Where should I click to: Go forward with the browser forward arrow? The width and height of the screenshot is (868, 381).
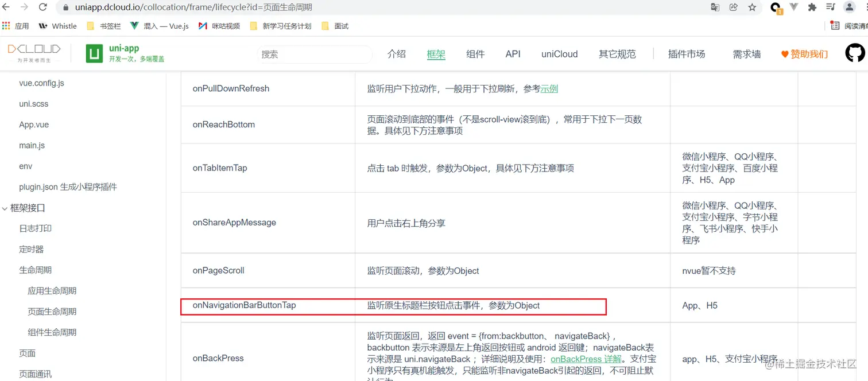(x=24, y=7)
